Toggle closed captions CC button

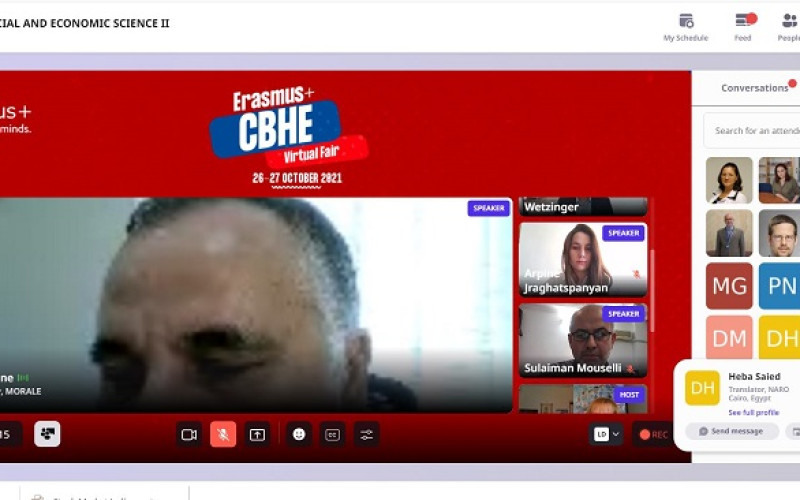332,434
